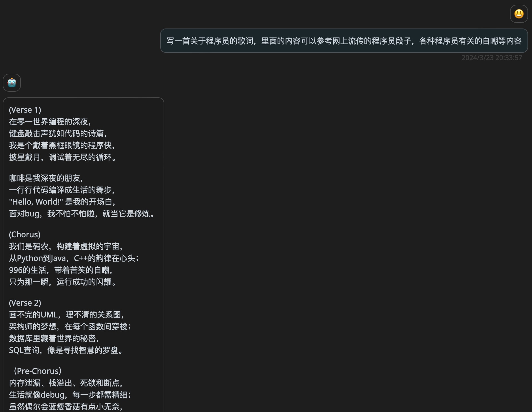Click the line starting 生活就像debug
Image resolution: width=532 pixels, height=412 pixels.
[70, 395]
